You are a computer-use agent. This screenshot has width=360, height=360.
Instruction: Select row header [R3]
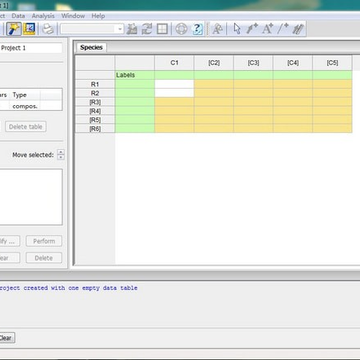click(95, 102)
